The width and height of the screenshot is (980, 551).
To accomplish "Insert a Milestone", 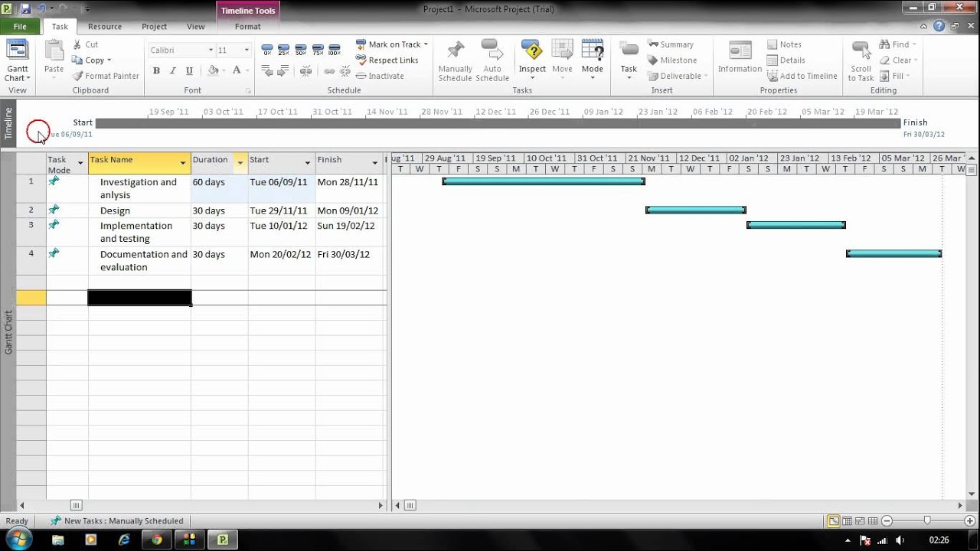I will coord(671,60).
